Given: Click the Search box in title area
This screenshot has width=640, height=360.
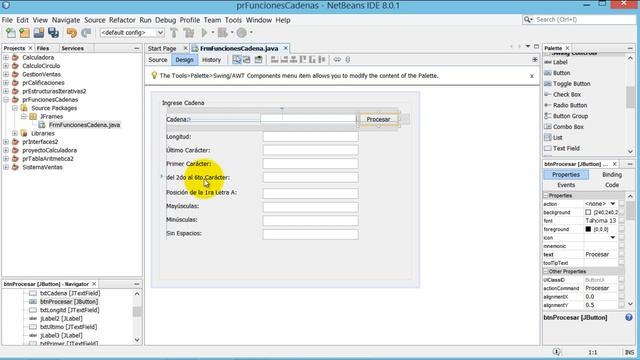Looking at the screenshot, I should tap(579, 20).
